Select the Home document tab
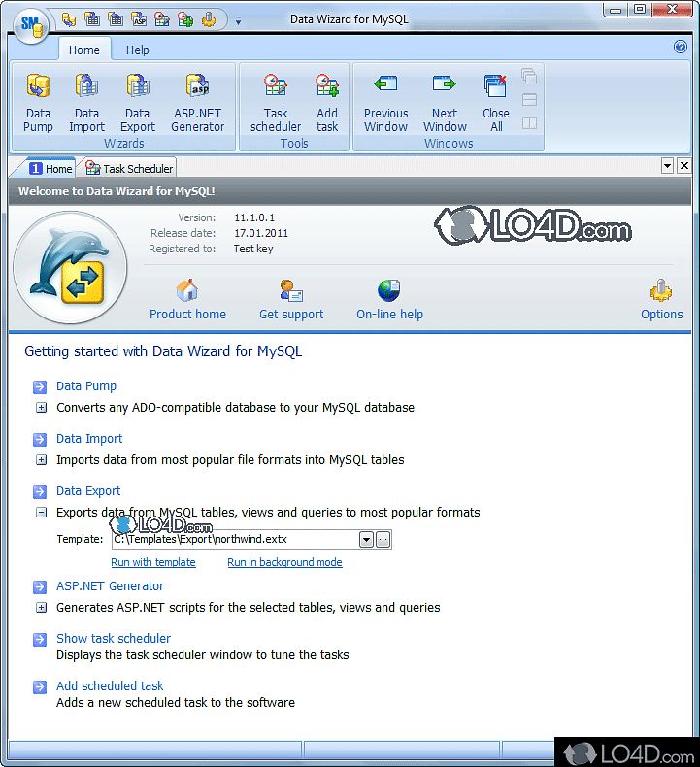Viewport: 700px width, 767px height. pyautogui.click(x=50, y=169)
